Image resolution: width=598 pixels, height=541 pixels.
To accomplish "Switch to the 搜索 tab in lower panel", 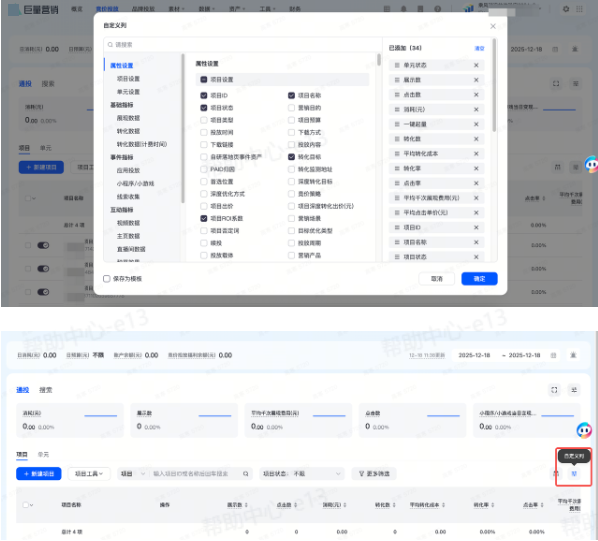I will click(45, 390).
